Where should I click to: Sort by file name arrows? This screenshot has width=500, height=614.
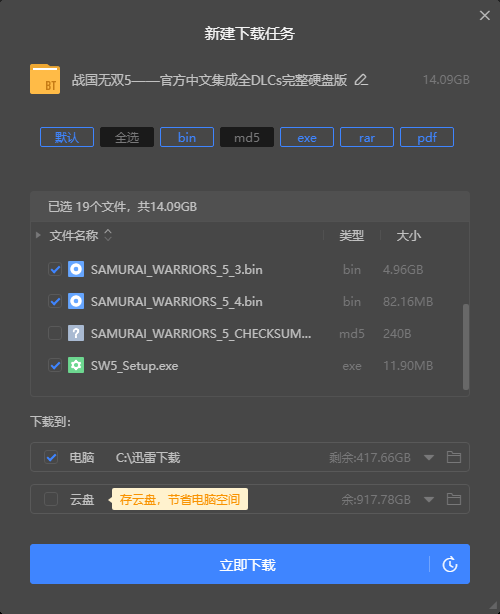[108, 235]
